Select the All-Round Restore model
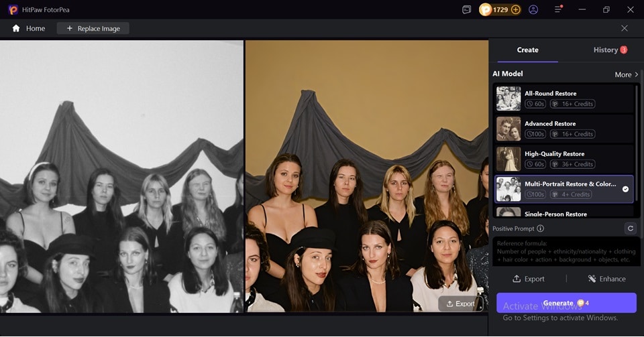Screen dimensions: 644x337 click(x=563, y=98)
